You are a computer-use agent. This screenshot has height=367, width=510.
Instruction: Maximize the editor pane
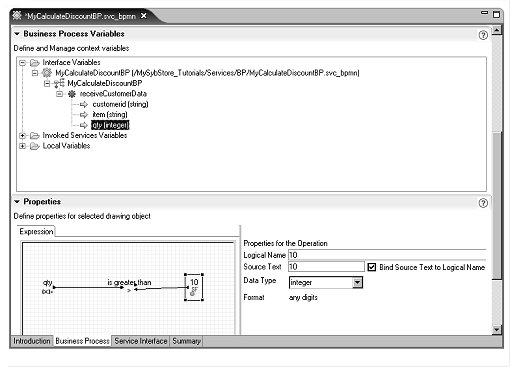click(x=496, y=14)
